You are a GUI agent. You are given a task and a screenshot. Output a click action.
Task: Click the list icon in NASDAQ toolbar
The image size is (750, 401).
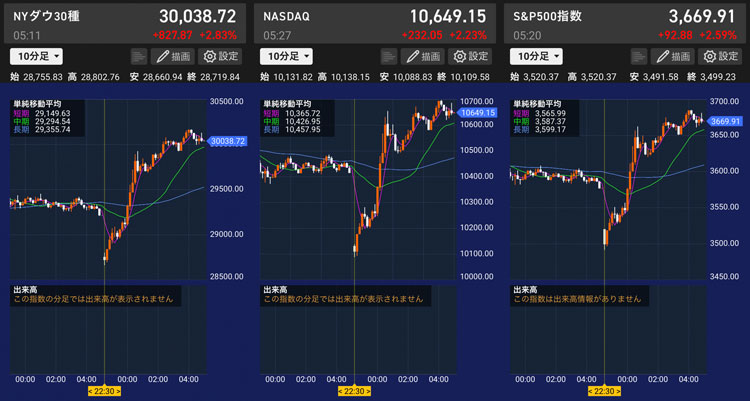(x=389, y=56)
